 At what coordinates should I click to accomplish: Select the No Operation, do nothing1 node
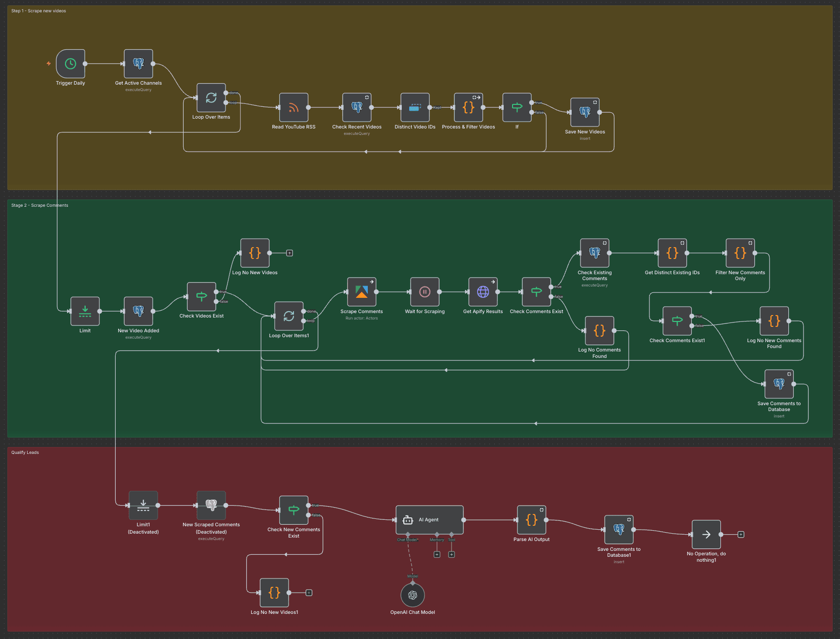point(706,534)
